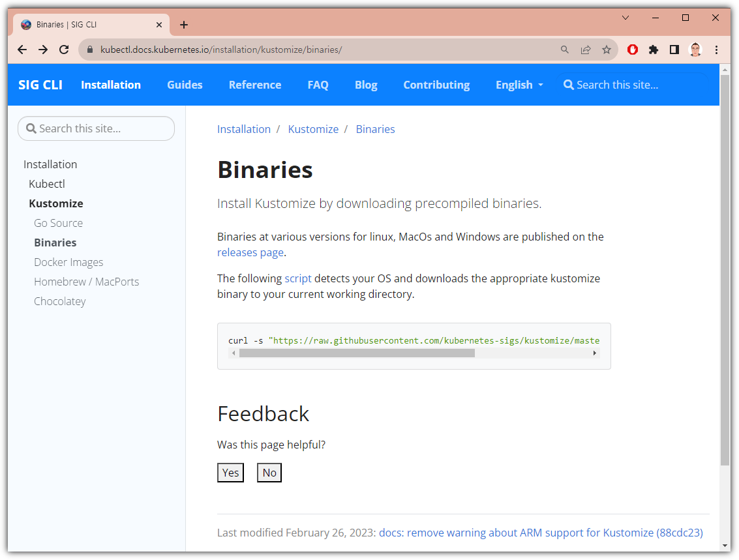The image size is (739, 560).
Task: Select Binaries in the sidebar
Action: point(55,243)
